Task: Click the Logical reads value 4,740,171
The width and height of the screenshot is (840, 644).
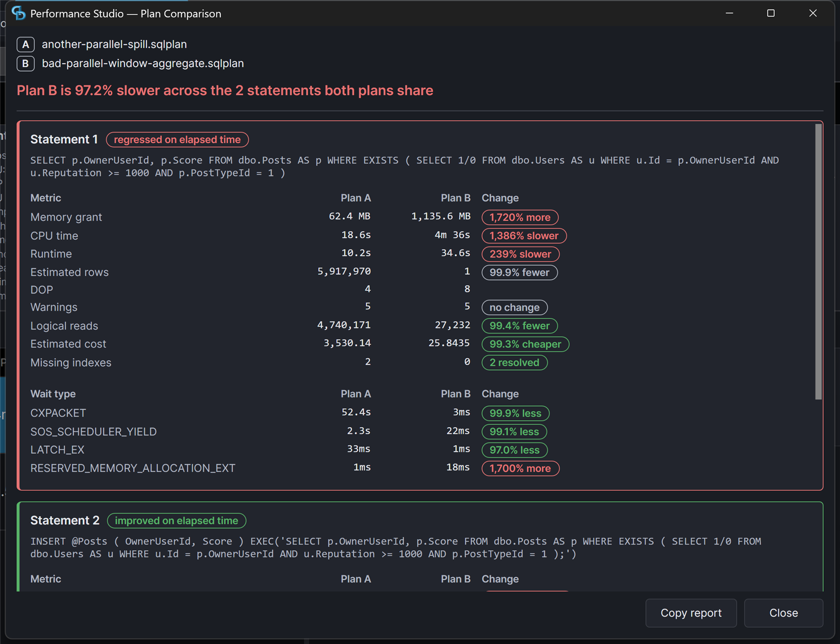Action: click(344, 325)
